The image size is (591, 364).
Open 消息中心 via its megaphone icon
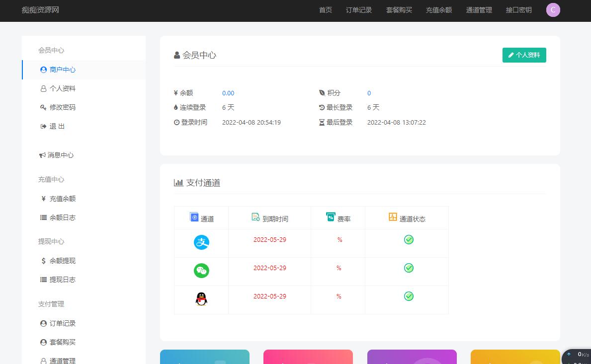pyautogui.click(x=43, y=155)
